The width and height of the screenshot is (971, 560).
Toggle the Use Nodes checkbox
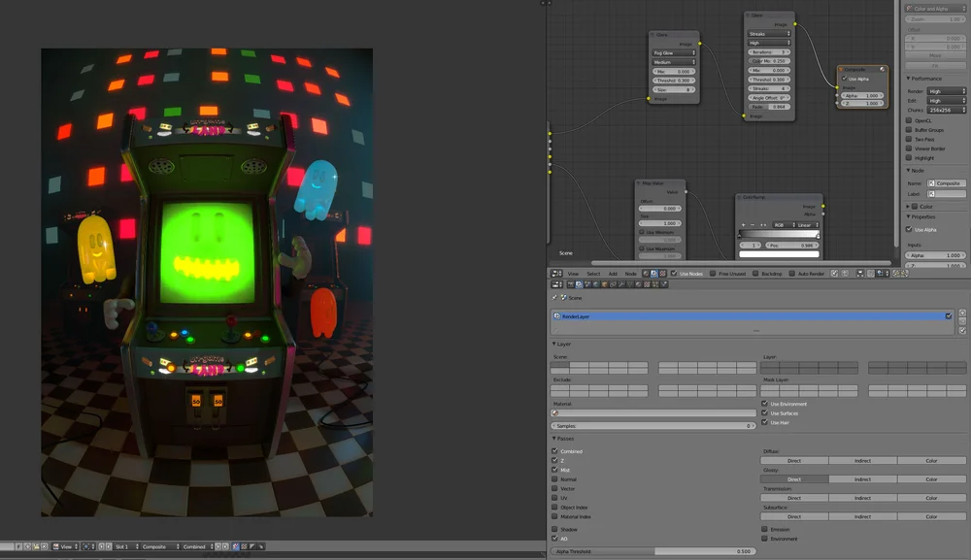click(674, 273)
